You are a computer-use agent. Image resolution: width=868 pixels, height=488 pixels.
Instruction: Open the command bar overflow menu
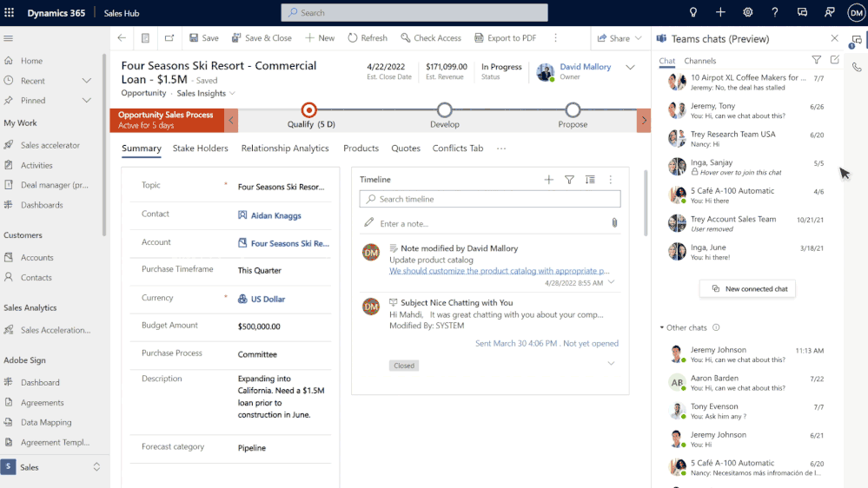(555, 37)
